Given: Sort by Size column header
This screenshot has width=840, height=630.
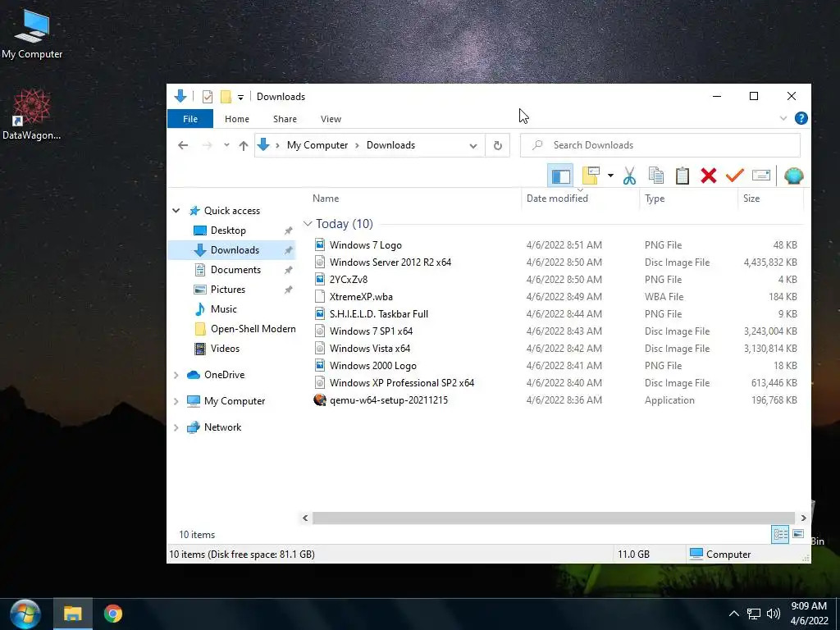Looking at the screenshot, I should pyautogui.click(x=751, y=199).
